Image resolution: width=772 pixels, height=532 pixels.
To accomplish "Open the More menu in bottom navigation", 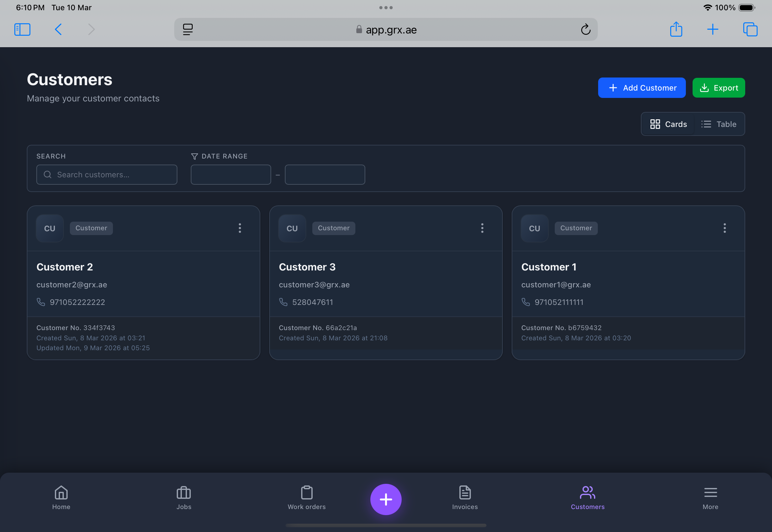I will pos(710,498).
